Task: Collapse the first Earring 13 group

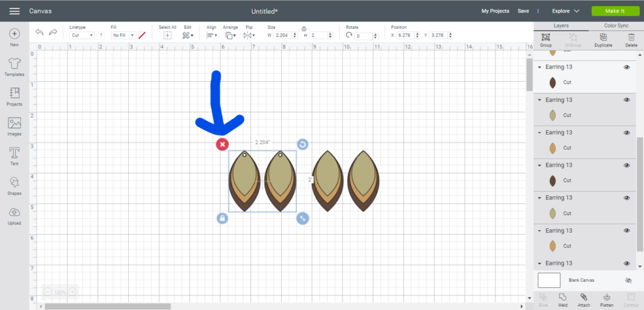Action: 539,67
